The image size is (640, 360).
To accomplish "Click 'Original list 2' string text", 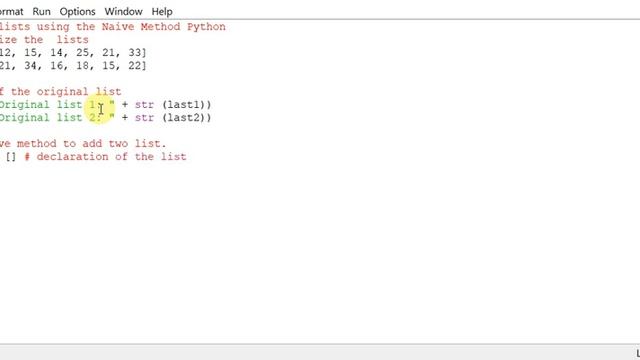I will [48, 118].
